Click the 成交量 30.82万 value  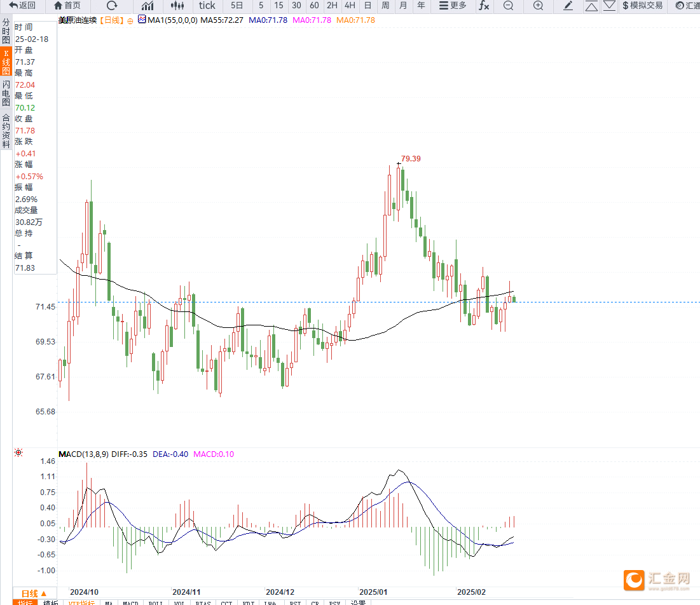tap(29, 222)
